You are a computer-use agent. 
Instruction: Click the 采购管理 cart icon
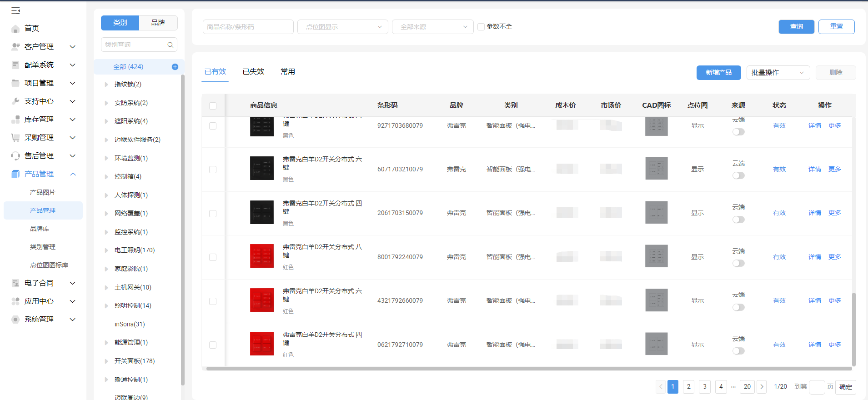[x=15, y=137]
